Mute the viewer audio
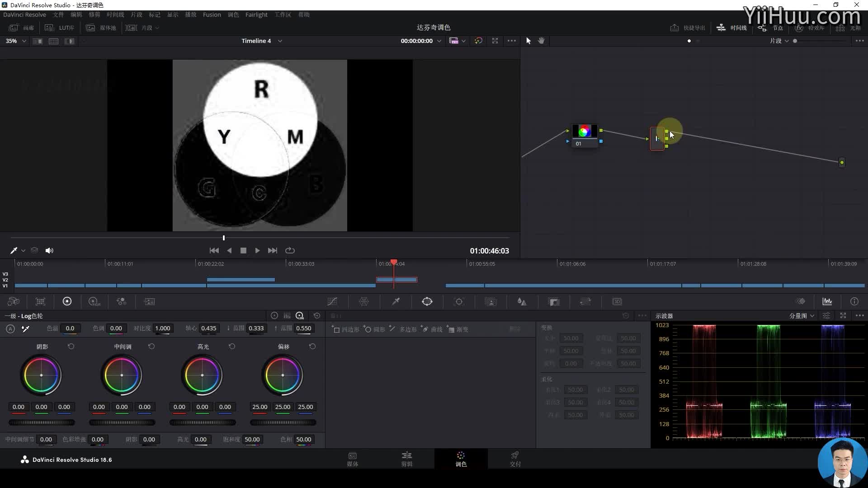Viewport: 868px width, 488px height. coord(49,250)
